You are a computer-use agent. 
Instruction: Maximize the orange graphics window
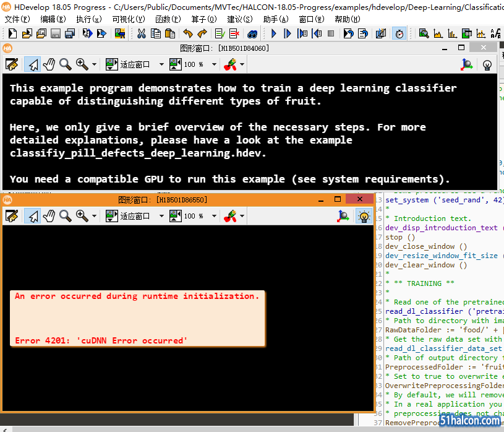337,199
